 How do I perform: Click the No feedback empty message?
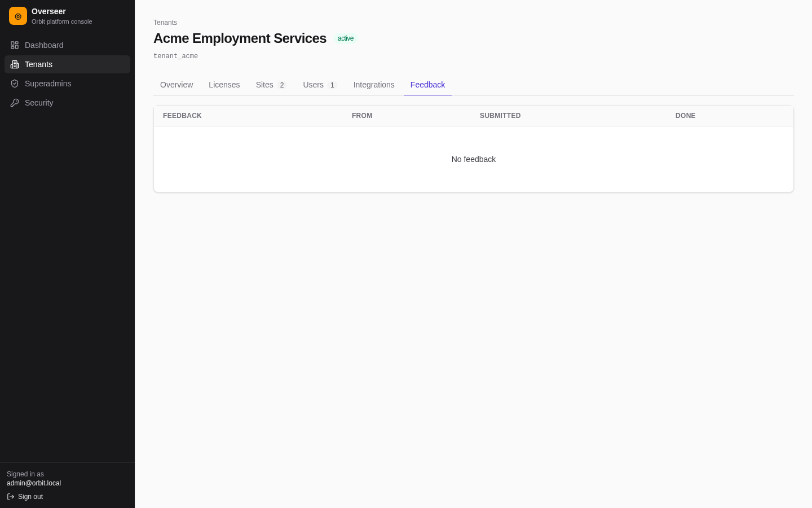[474, 159]
